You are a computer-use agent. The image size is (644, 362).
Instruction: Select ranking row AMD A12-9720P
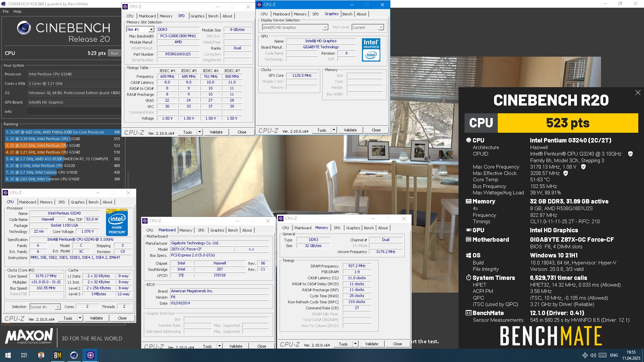(63, 159)
